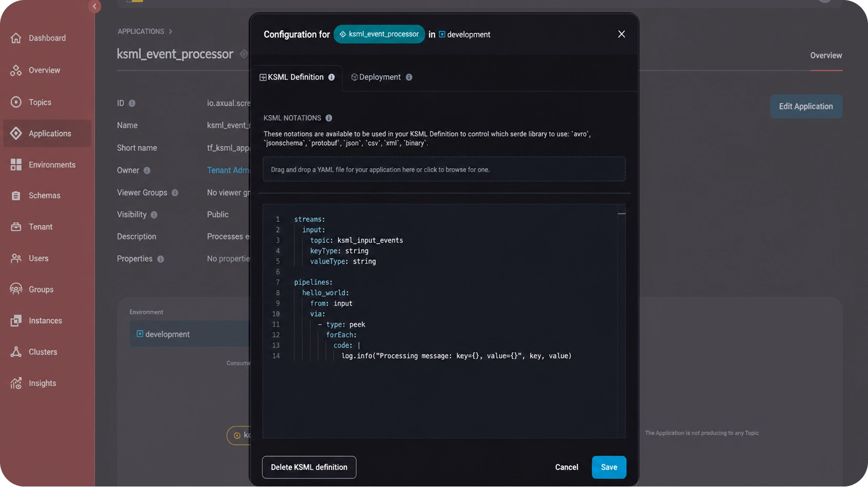Click the APPLICATIONS breadcrumb

point(141,31)
